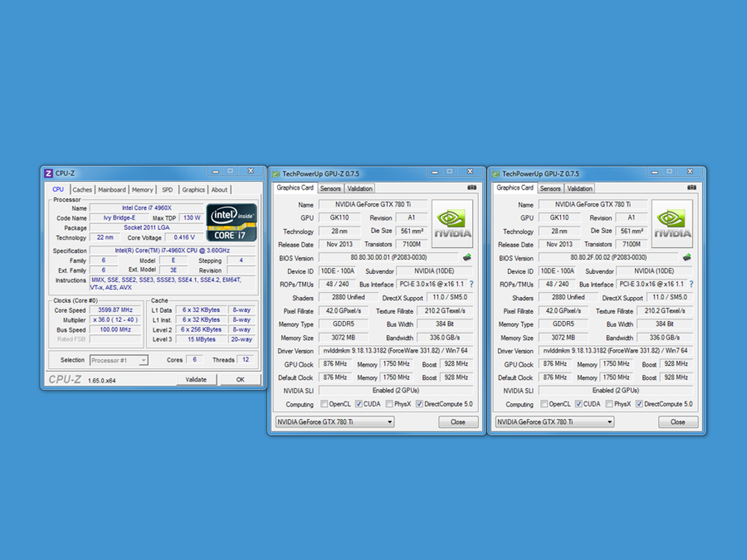This screenshot has width=747, height=560.
Task: Click the camera screenshot icon in left GPU-Z
Action: pos(471,187)
